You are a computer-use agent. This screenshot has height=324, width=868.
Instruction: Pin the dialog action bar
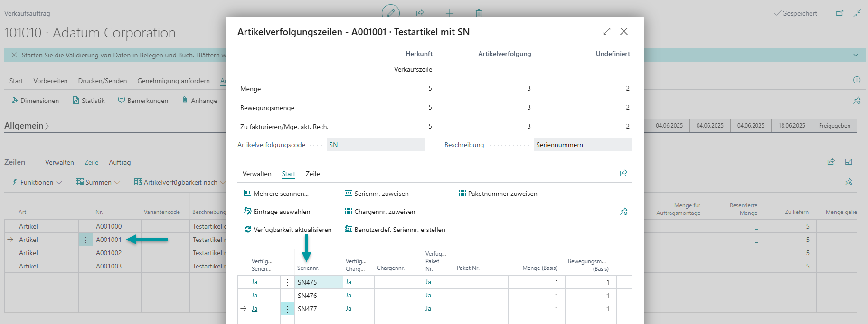click(623, 212)
